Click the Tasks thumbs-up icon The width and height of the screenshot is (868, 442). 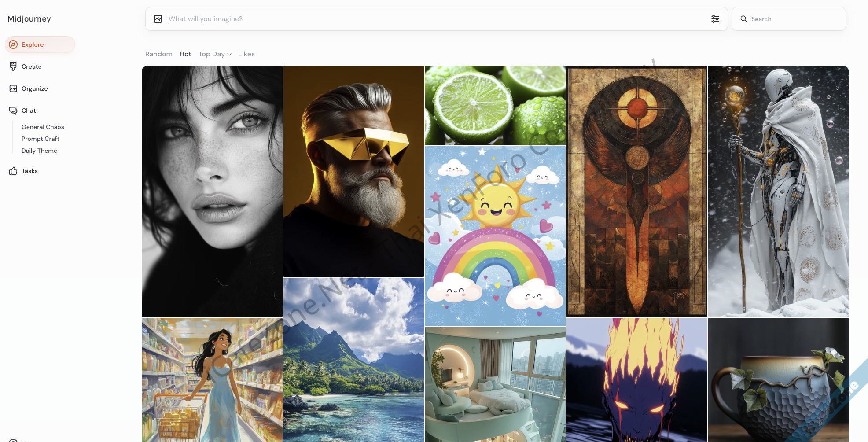tap(13, 171)
